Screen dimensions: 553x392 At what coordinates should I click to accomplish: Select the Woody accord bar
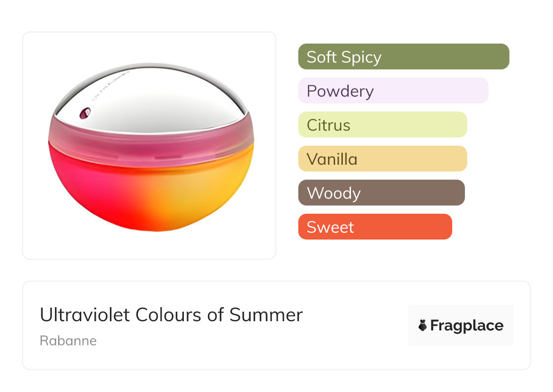tap(381, 193)
